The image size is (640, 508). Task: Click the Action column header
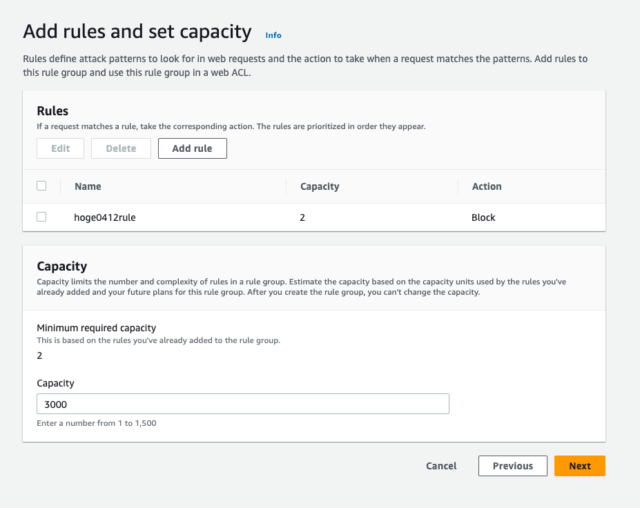click(487, 186)
